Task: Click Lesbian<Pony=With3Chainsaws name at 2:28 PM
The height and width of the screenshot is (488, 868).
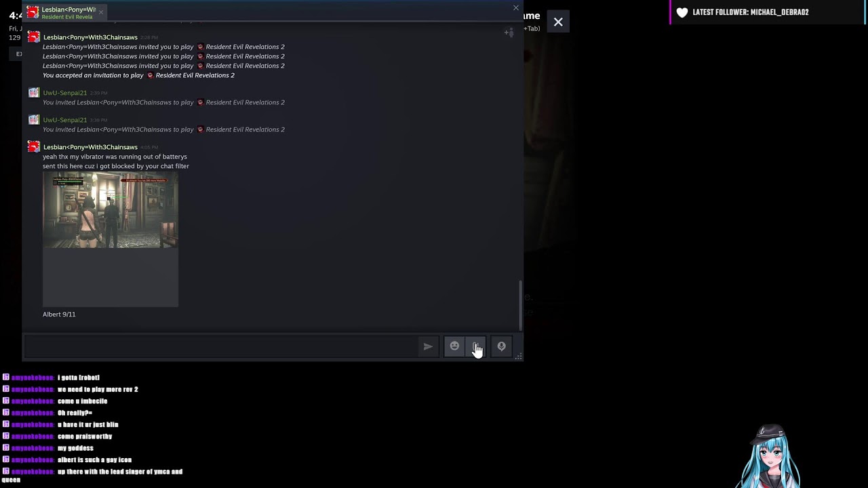Action: click(x=90, y=37)
